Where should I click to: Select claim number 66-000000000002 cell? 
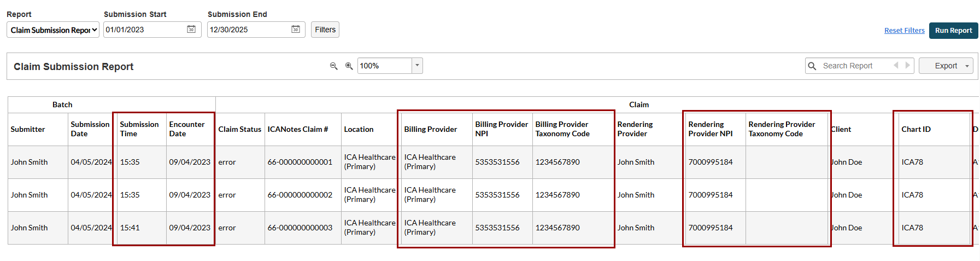click(x=300, y=195)
